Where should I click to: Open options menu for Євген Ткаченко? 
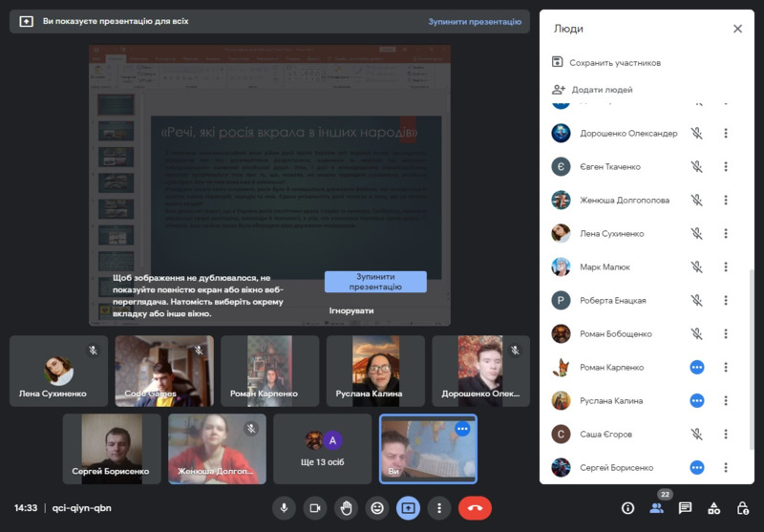726,167
